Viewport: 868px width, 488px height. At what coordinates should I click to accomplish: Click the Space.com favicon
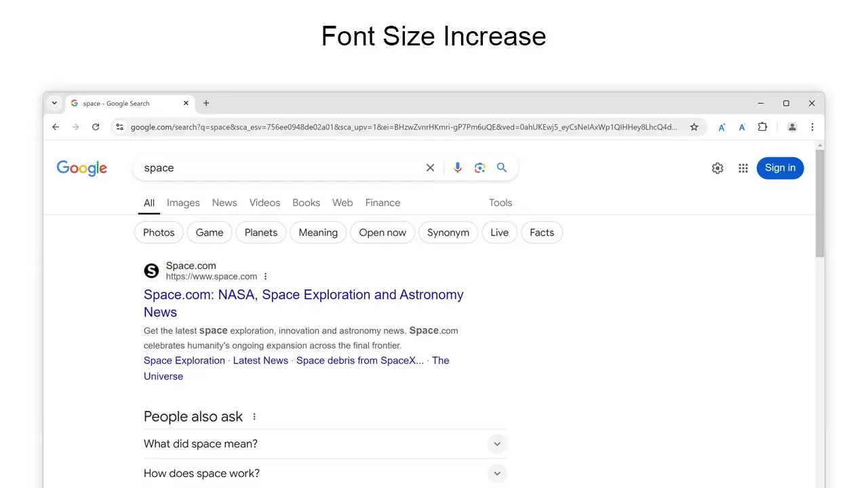click(x=151, y=271)
